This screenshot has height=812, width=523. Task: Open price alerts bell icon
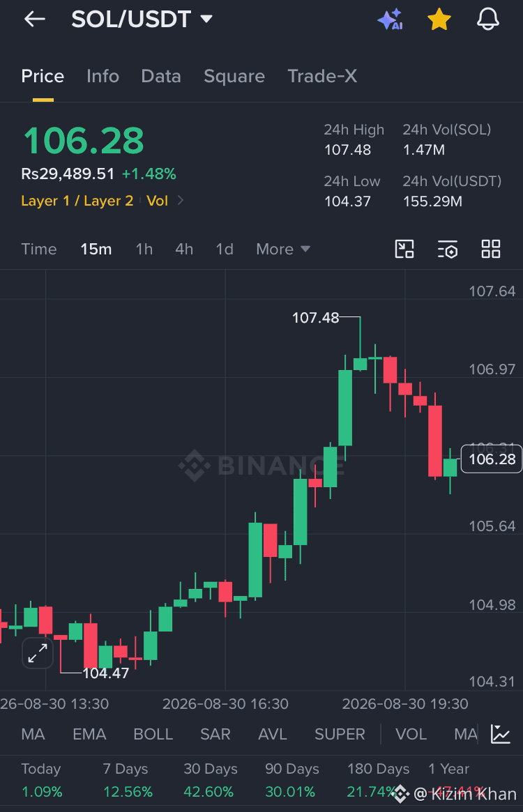[487, 19]
